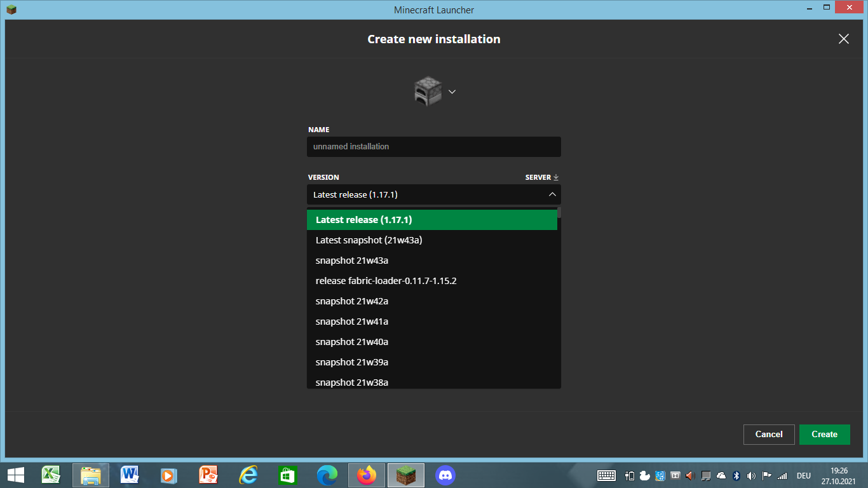
Task: Click the Name input field
Action: [433, 147]
